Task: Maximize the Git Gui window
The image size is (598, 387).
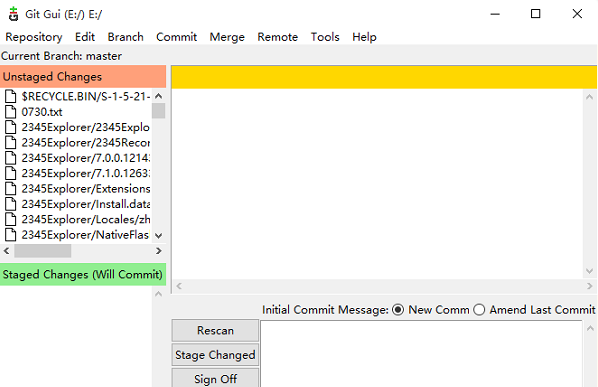Action: [535, 14]
